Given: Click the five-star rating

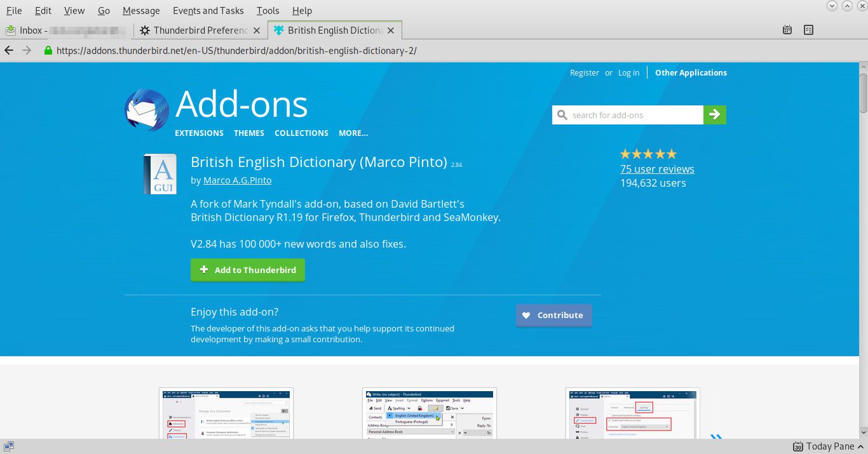Looking at the screenshot, I should [648, 154].
